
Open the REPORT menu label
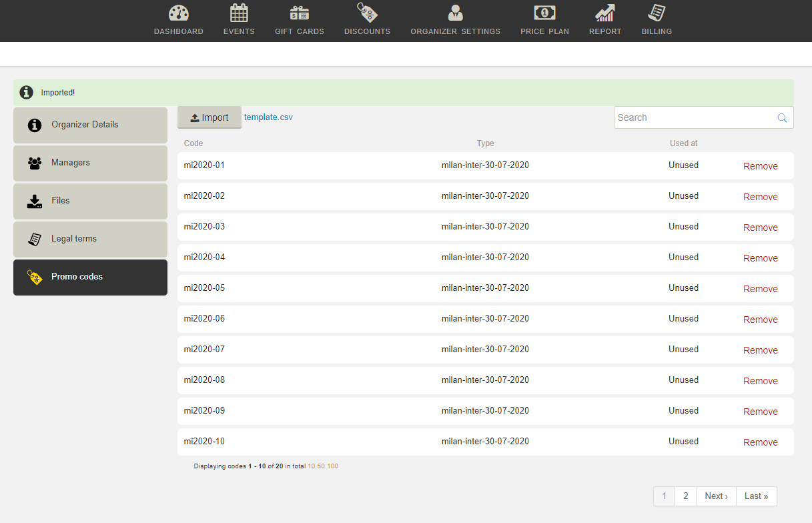point(605,31)
